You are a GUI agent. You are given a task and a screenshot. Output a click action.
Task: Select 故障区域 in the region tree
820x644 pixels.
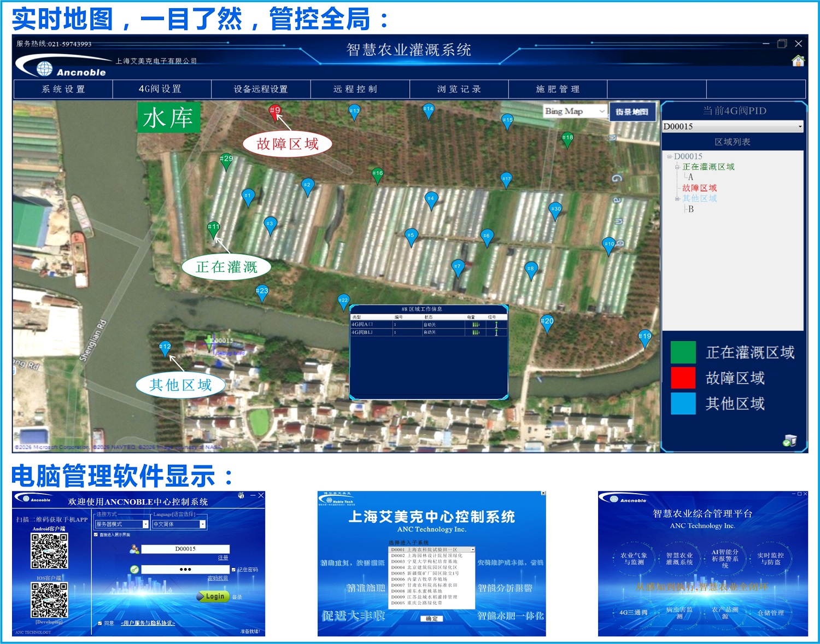[699, 188]
